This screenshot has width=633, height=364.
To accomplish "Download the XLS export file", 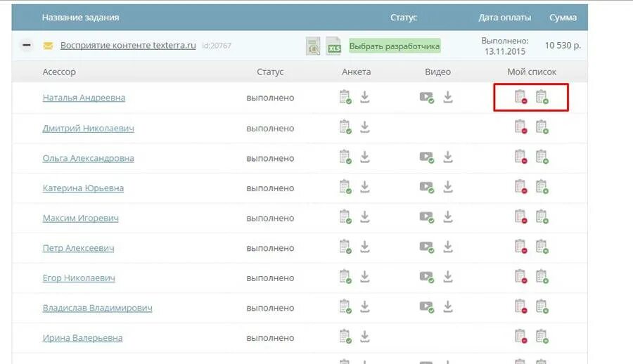I will [334, 46].
